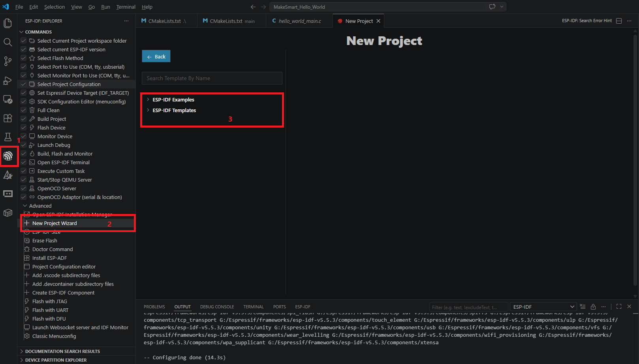Image resolution: width=639 pixels, height=364 pixels.
Task: Maximize the bottom panel size
Action: click(619, 307)
